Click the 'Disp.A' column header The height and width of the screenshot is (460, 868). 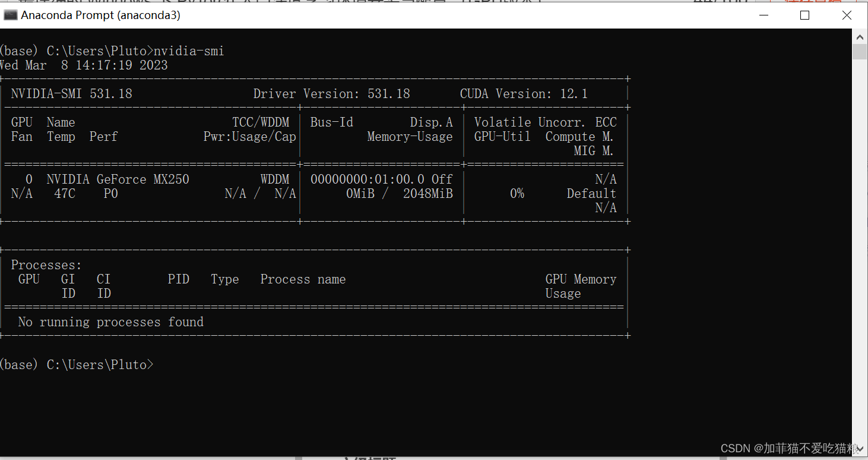click(x=432, y=122)
